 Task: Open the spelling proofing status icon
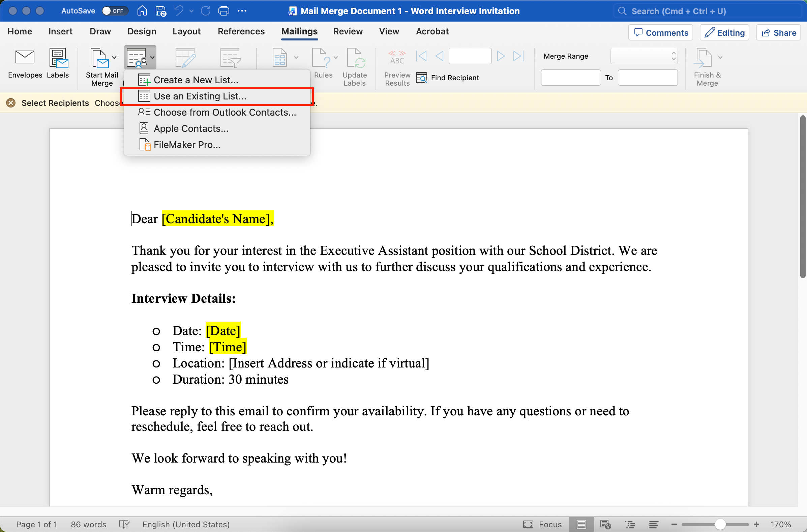pyautogui.click(x=124, y=524)
